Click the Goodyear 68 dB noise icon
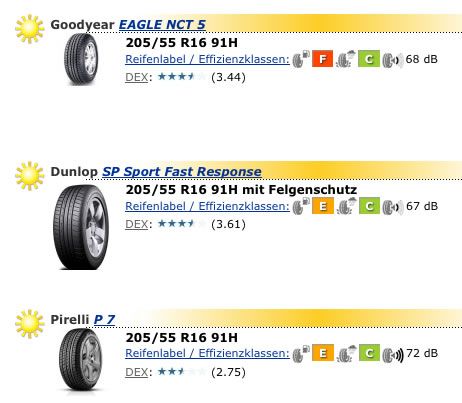This screenshot has width=462, height=403. coord(392,60)
